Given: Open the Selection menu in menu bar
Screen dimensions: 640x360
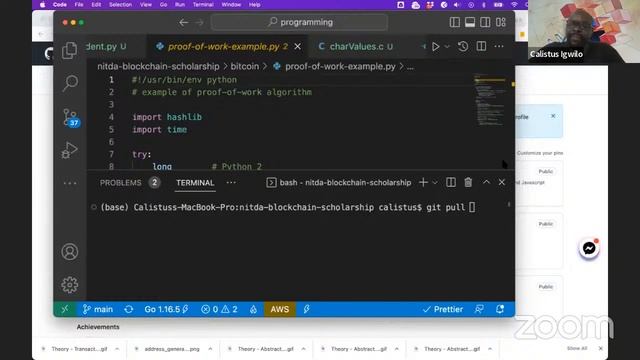Looking at the screenshot, I should click(x=120, y=4).
